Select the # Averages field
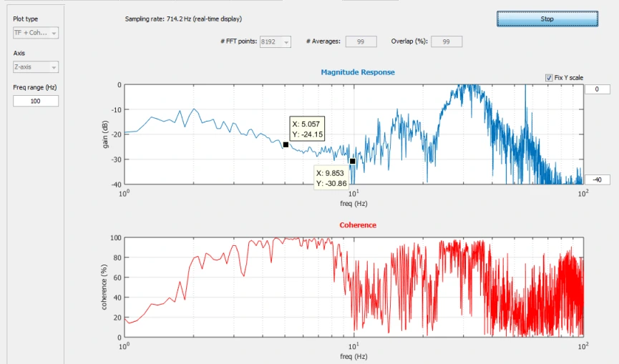This screenshot has height=364, width=619. tap(361, 41)
